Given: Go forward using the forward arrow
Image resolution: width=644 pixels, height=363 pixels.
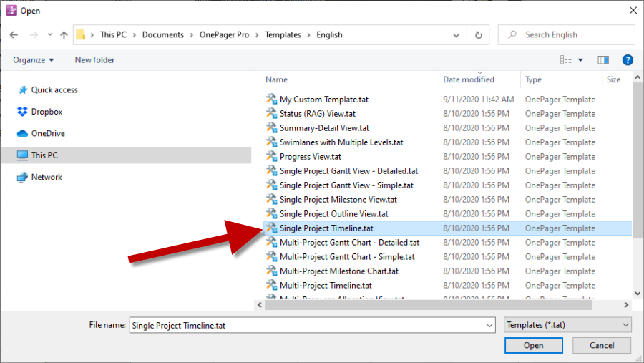Looking at the screenshot, I should [34, 35].
